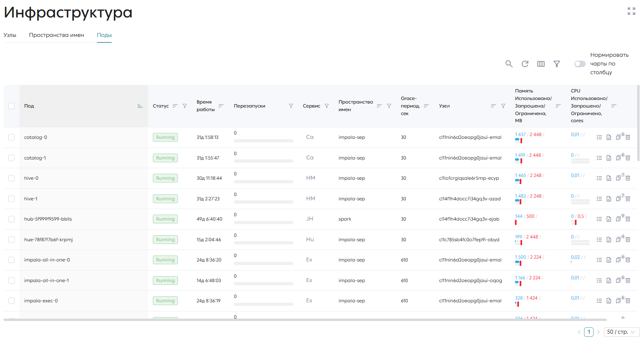Open the list details icon for catalog-1

(599, 158)
